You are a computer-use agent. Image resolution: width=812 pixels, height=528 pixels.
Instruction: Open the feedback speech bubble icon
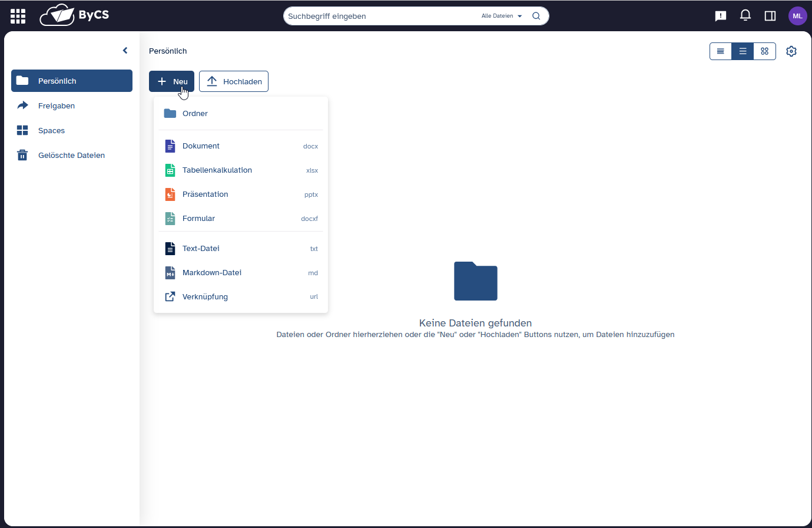[720, 16]
